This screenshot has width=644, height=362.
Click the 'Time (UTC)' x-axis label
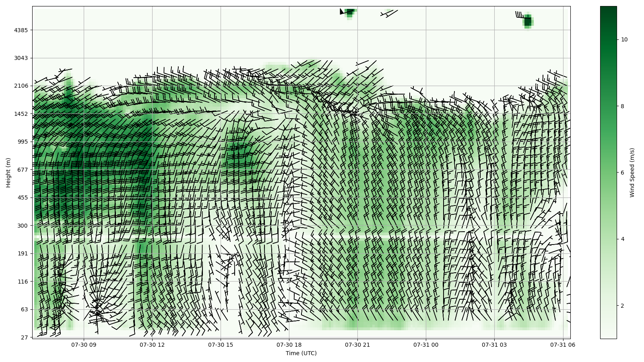tap(301, 353)
